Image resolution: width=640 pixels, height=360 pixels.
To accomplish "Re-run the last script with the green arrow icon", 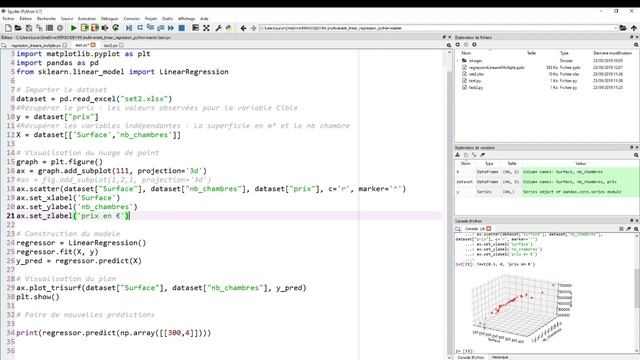I will 116,28.
